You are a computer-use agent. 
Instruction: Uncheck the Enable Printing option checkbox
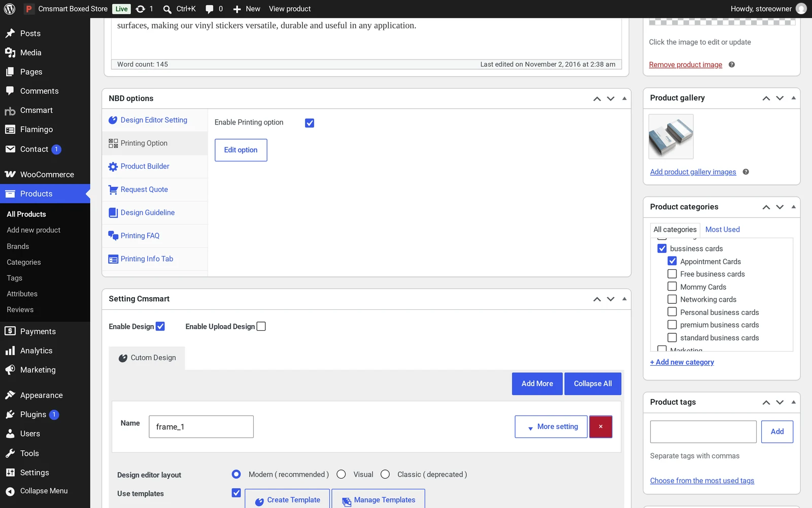coord(310,123)
